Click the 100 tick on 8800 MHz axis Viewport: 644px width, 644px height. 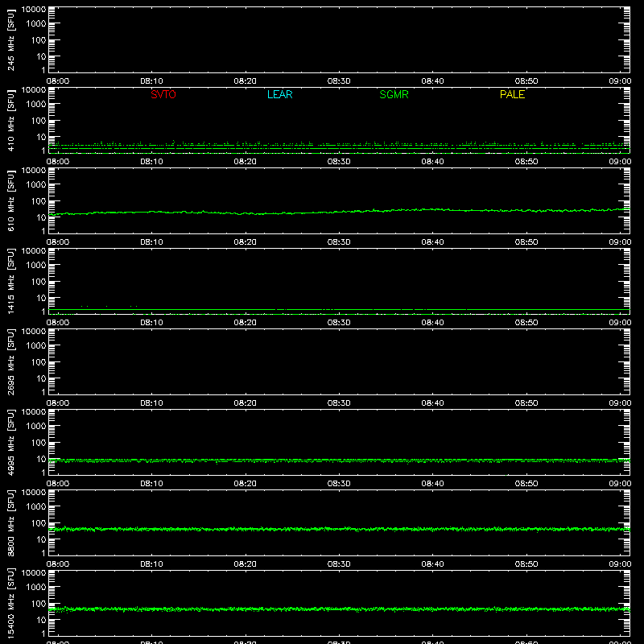(x=39, y=523)
